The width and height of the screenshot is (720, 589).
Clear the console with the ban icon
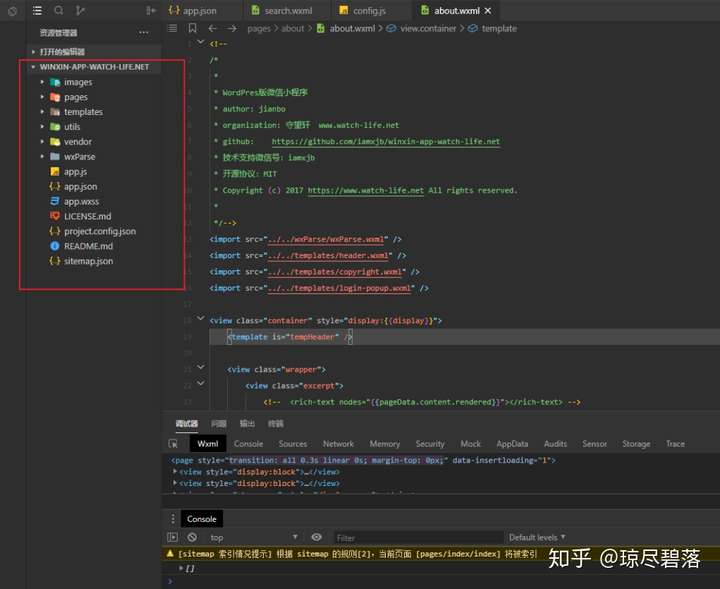(x=192, y=537)
